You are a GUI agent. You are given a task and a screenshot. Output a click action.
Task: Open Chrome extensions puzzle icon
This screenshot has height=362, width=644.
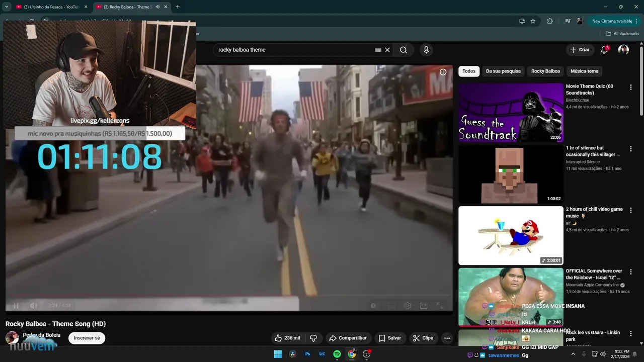[x=549, y=21]
